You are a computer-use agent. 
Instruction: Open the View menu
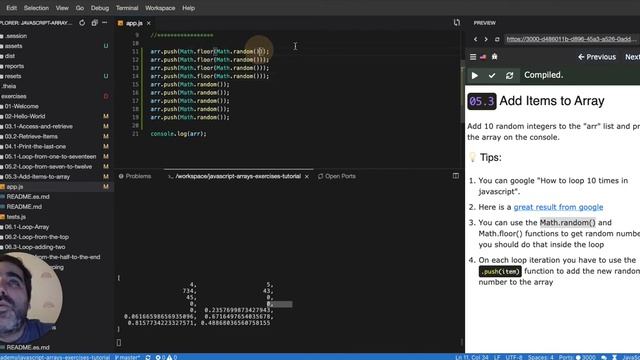pyautogui.click(x=62, y=8)
